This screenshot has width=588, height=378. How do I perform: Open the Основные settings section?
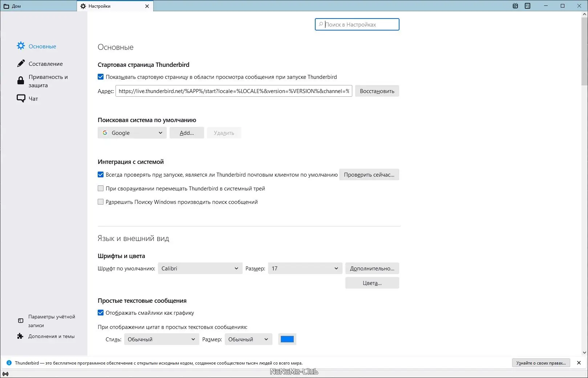coord(42,46)
